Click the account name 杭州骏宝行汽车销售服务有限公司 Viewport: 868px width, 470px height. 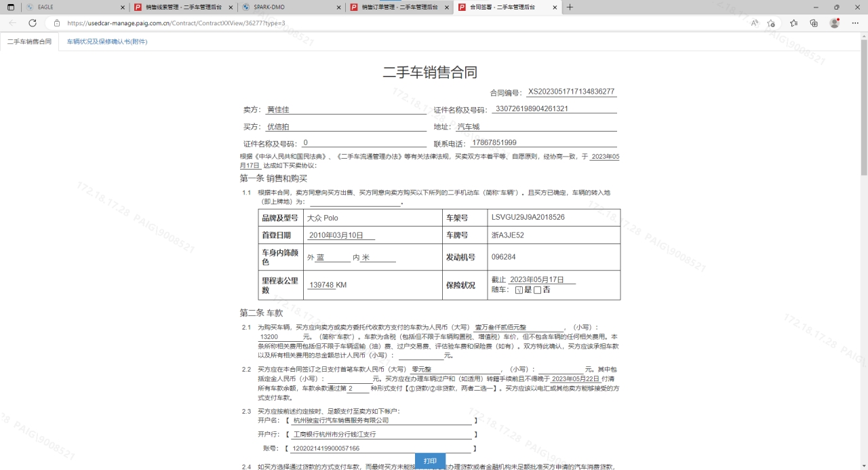(x=382, y=420)
